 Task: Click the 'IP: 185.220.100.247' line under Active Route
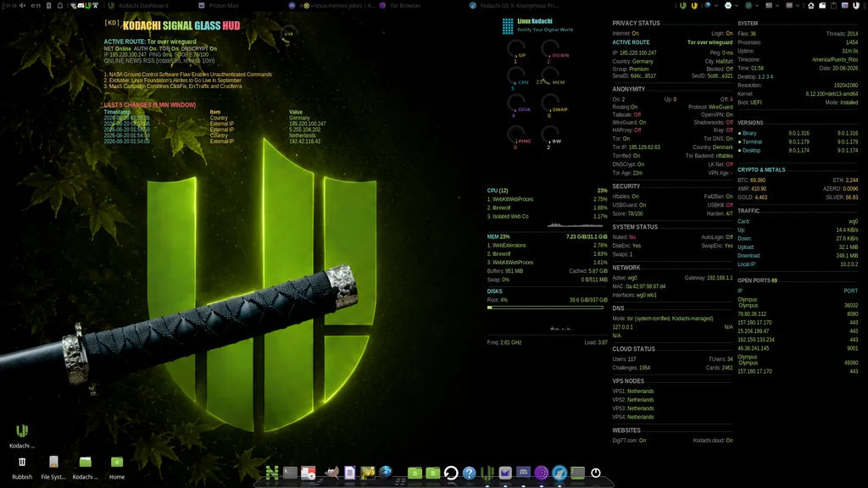(634, 53)
